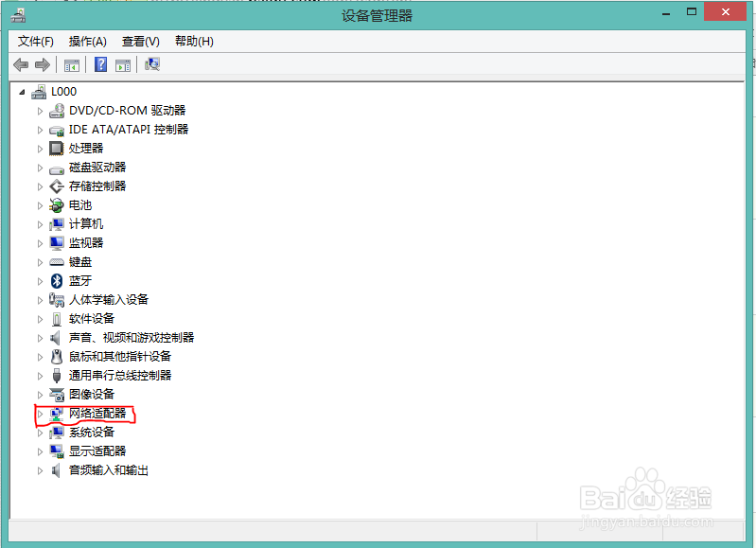The image size is (756, 548).
Task: Select the 存储控制器 label
Action: [97, 186]
